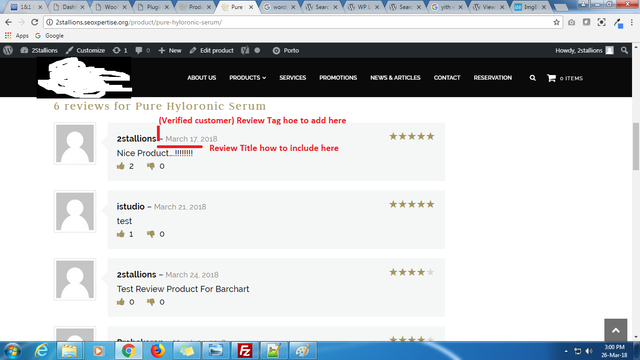Switch to the Dash browser tab
The width and height of the screenshot is (640, 360).
pyautogui.click(x=69, y=7)
